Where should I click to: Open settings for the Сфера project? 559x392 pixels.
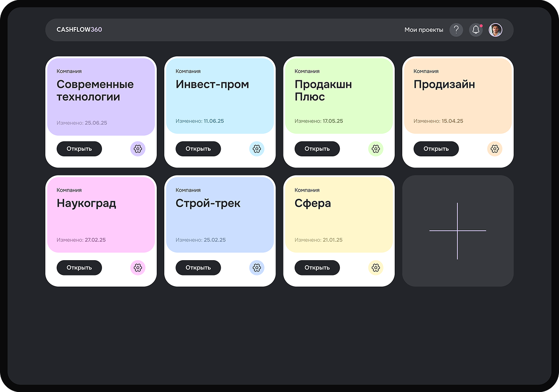click(x=376, y=268)
